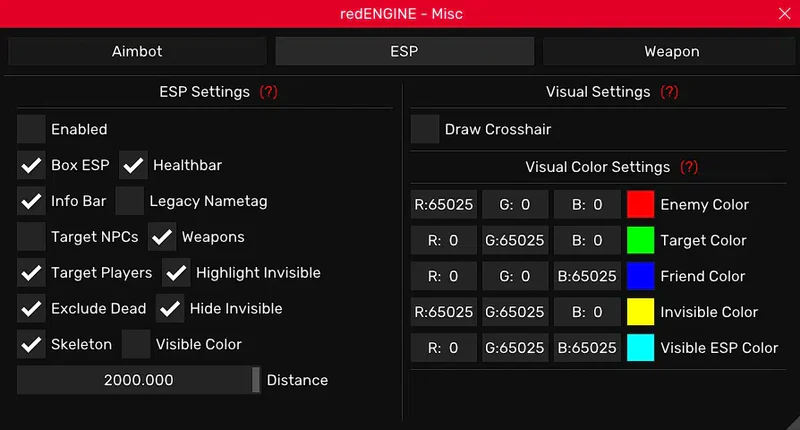The height and width of the screenshot is (430, 800).
Task: Open the red Enemy Color swatch
Action: coord(640,205)
